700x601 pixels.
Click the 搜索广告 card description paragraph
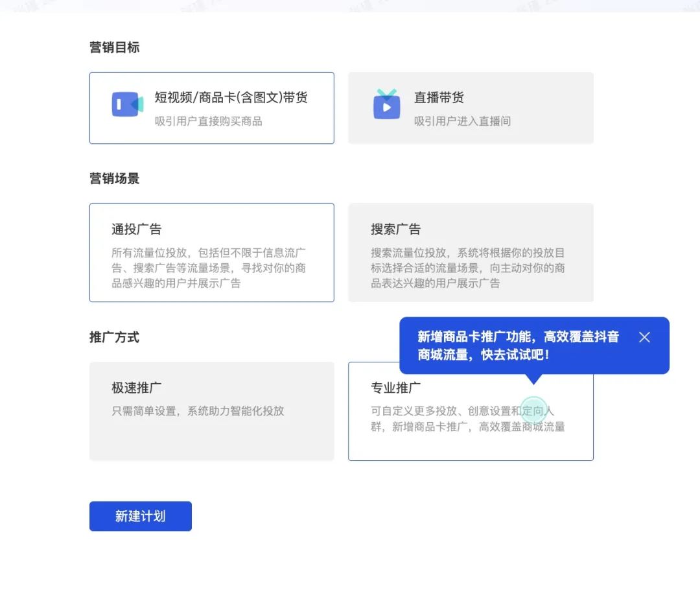click(467, 268)
